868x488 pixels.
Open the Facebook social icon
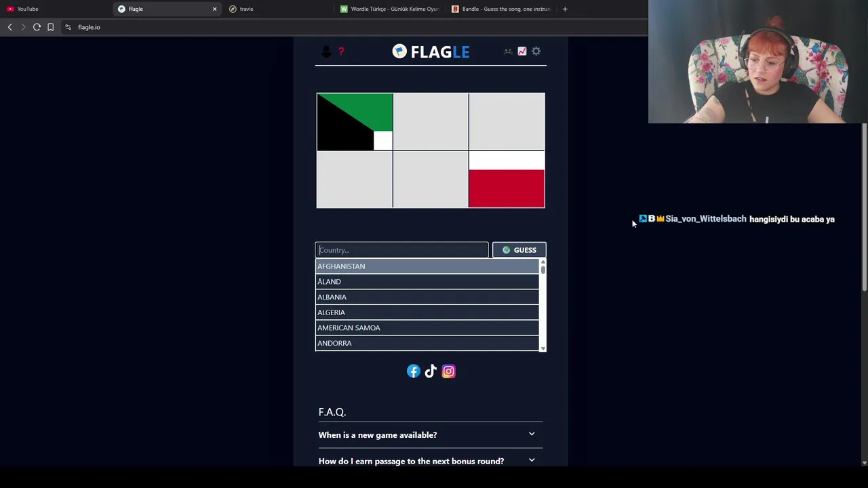414,371
